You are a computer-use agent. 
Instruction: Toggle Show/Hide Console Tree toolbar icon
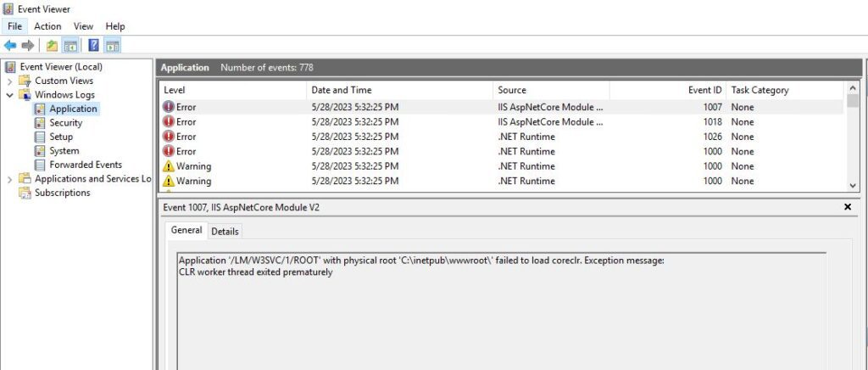point(71,45)
